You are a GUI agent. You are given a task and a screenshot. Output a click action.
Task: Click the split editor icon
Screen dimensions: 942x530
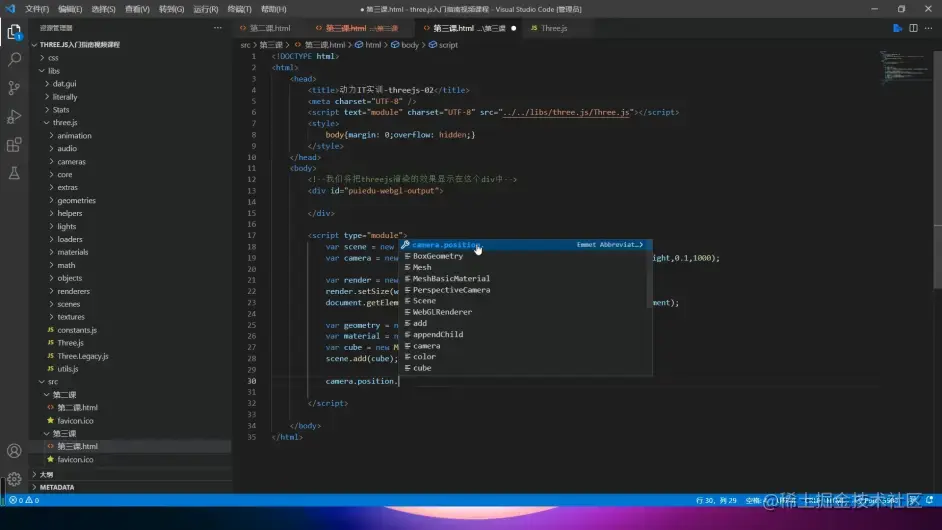913,28
